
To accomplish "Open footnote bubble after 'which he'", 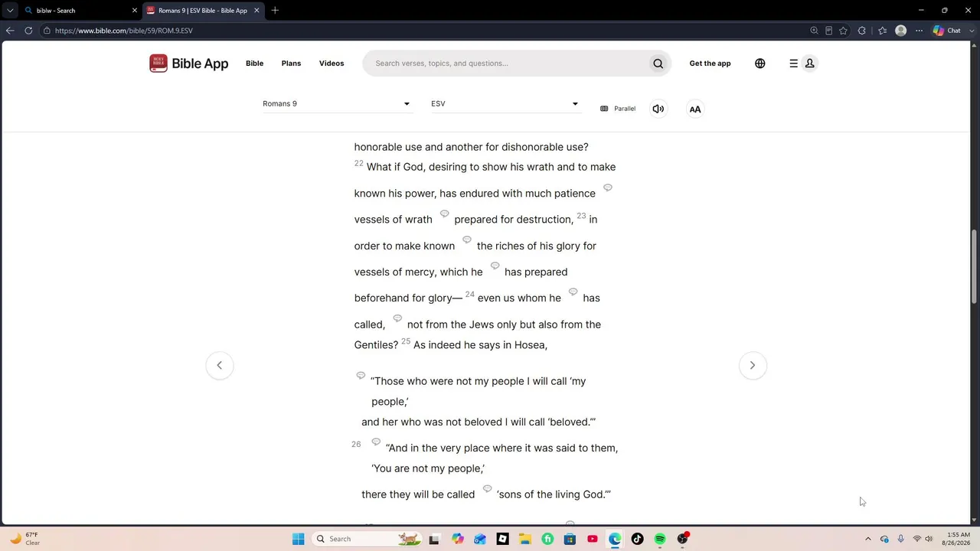I will click(x=495, y=266).
